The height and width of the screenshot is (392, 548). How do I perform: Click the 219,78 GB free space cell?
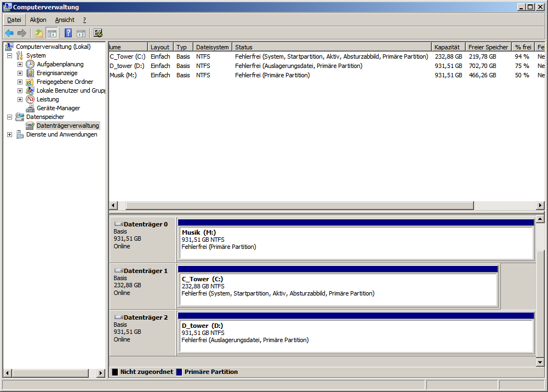pyautogui.click(x=482, y=56)
